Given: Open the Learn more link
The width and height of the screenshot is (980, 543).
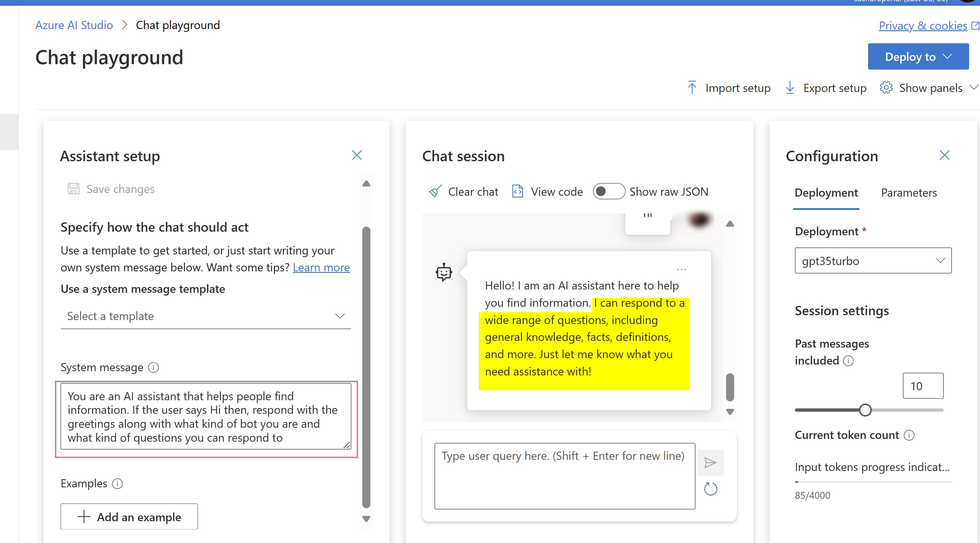Looking at the screenshot, I should (x=321, y=267).
